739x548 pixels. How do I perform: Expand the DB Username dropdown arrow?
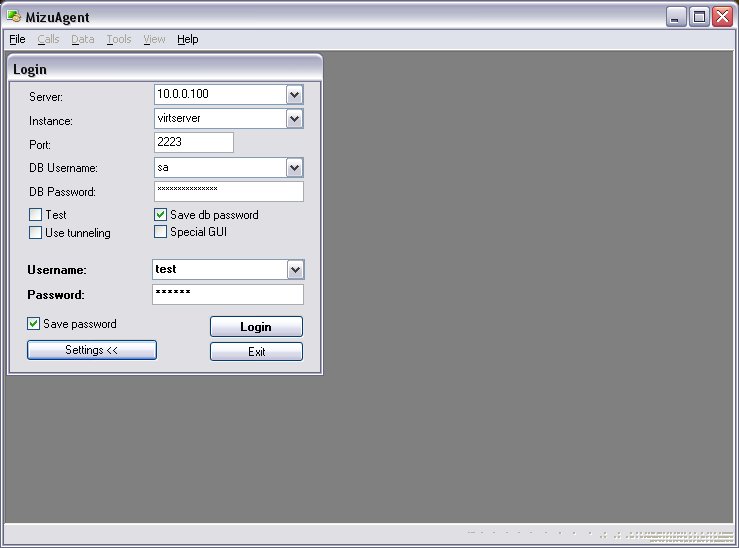tap(295, 168)
